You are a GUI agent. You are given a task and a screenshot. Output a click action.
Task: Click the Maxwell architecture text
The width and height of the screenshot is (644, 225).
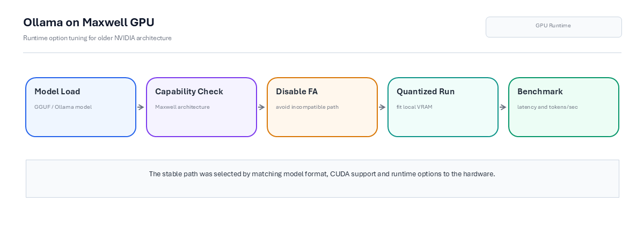[182, 107]
